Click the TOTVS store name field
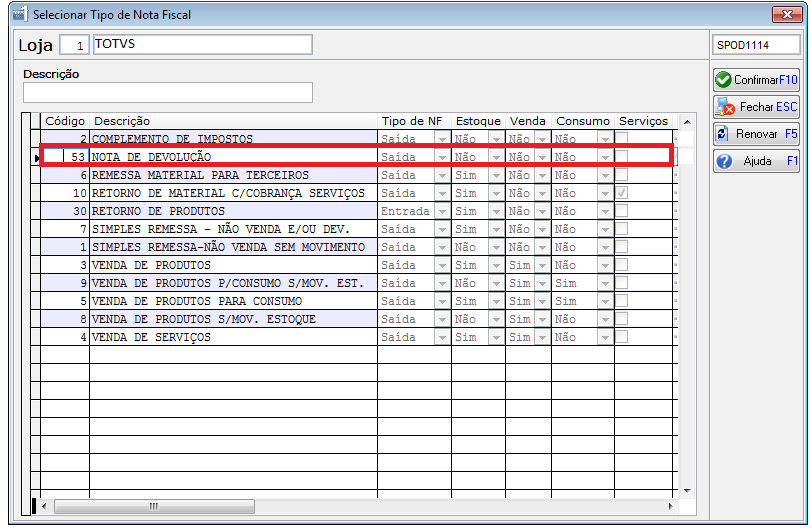The image size is (811, 528). (203, 44)
